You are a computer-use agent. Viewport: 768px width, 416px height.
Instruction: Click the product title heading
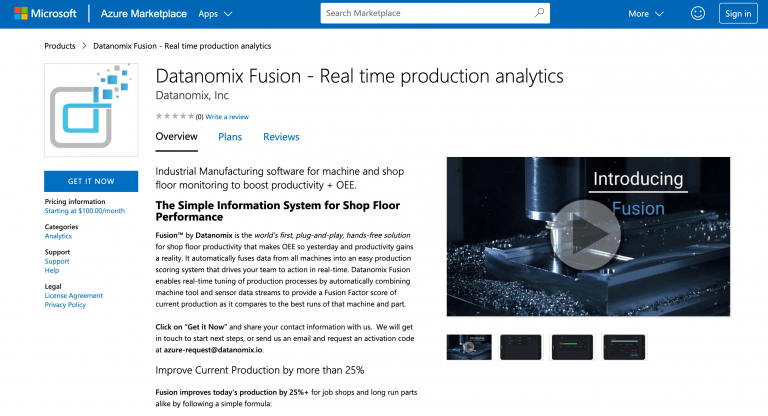point(360,76)
